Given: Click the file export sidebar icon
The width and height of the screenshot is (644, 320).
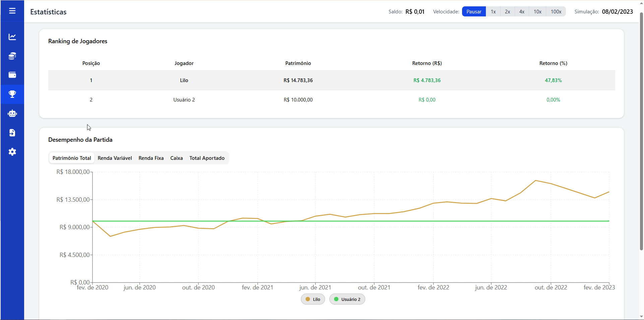Looking at the screenshot, I should [12, 133].
